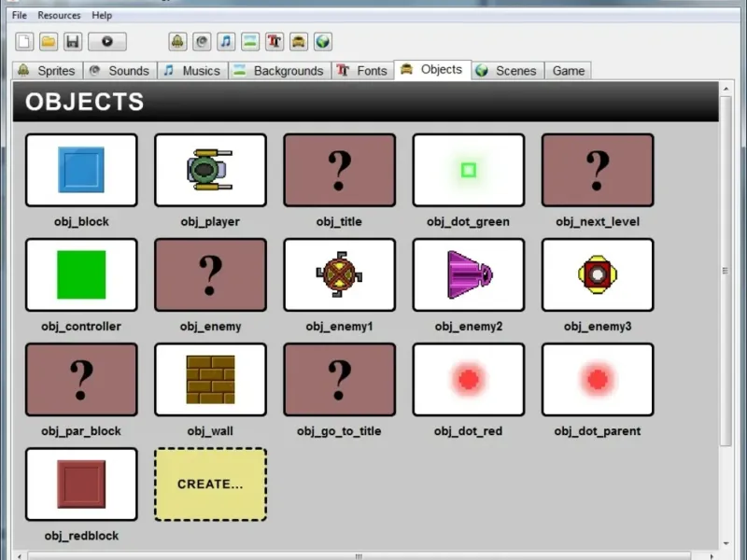Open the File menu
Viewport: 747px width, 560px height.
pyautogui.click(x=20, y=15)
